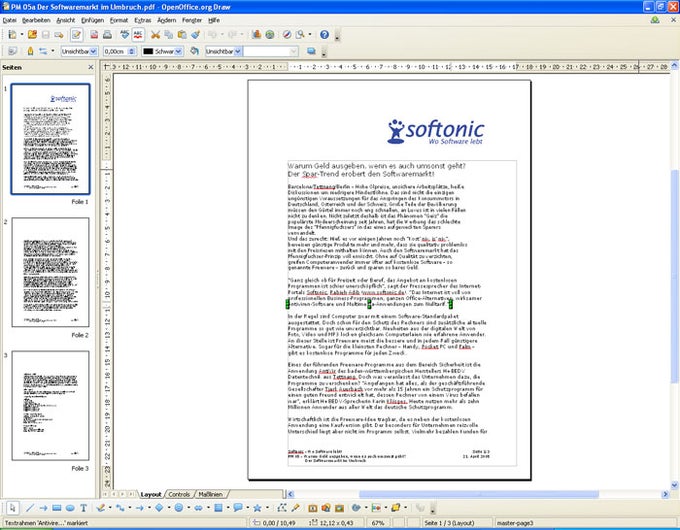Open the Stars shapes dropdown arrow

pos(268,507)
